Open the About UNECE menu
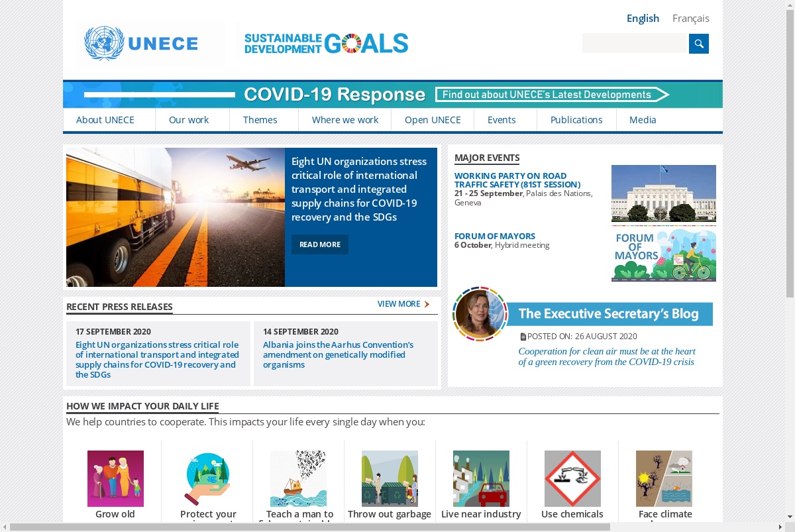This screenshot has width=795, height=532. (x=105, y=120)
